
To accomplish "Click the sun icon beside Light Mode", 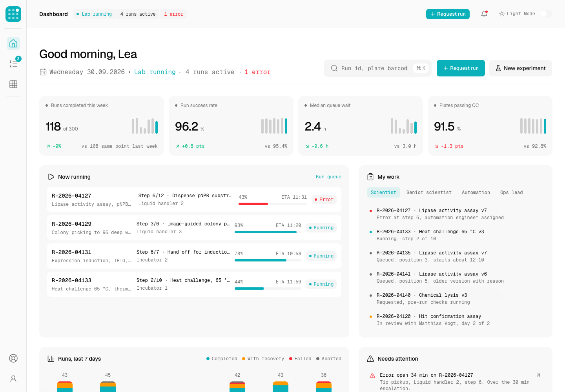I will click(x=501, y=14).
